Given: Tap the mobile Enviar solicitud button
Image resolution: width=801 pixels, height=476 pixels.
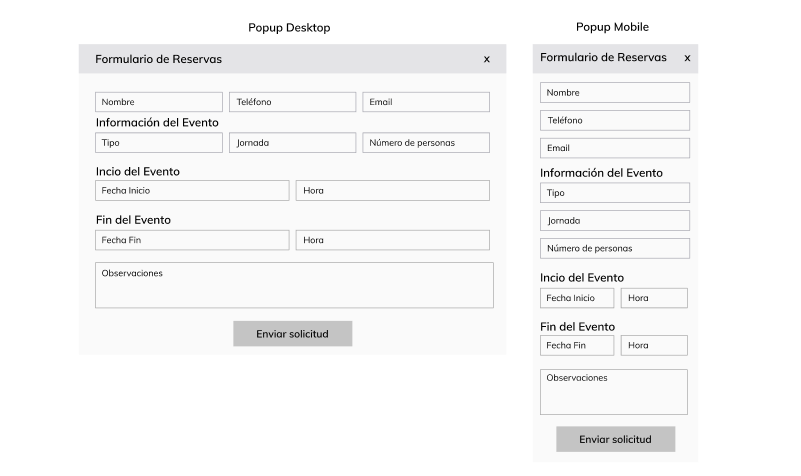Looking at the screenshot, I should tap(616, 439).
